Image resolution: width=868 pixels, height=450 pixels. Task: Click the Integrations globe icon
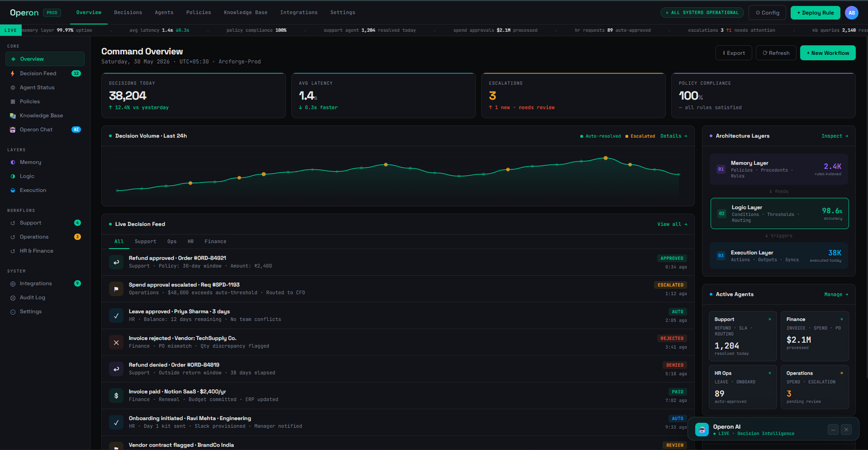[x=13, y=284]
